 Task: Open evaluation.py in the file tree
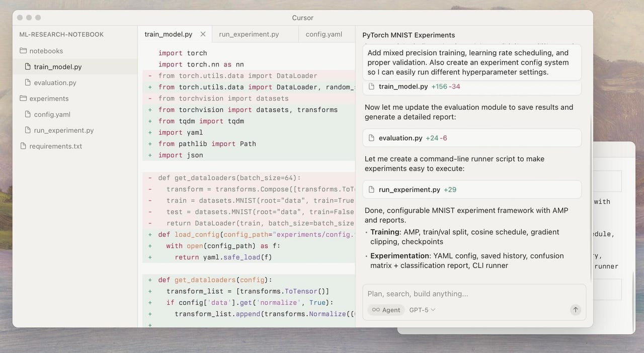click(55, 82)
